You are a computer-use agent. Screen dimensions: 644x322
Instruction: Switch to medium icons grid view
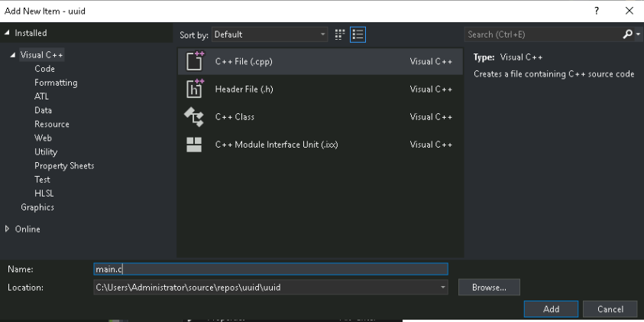[x=339, y=34]
